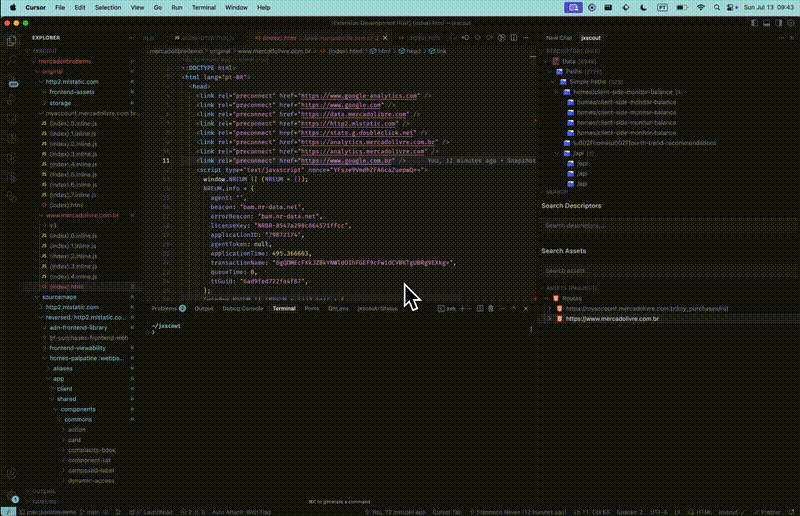Open Explorer panel more actions (ellipsis)

(x=132, y=38)
